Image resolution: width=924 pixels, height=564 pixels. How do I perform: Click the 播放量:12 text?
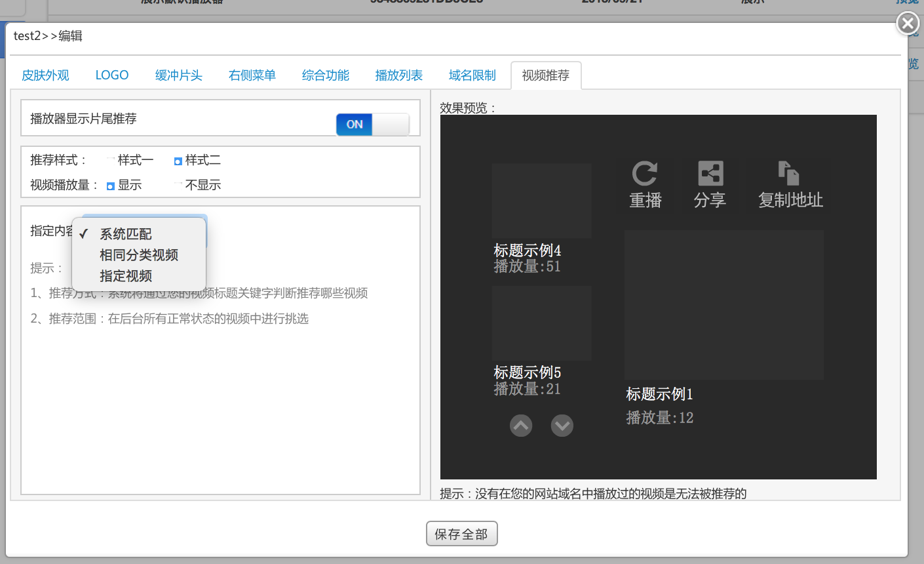pos(659,418)
